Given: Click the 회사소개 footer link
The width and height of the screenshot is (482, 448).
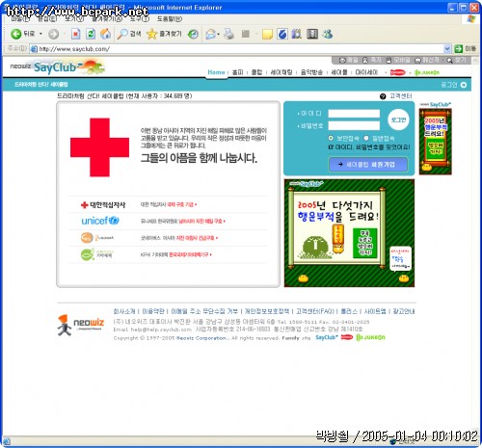Looking at the screenshot, I should pos(124,311).
